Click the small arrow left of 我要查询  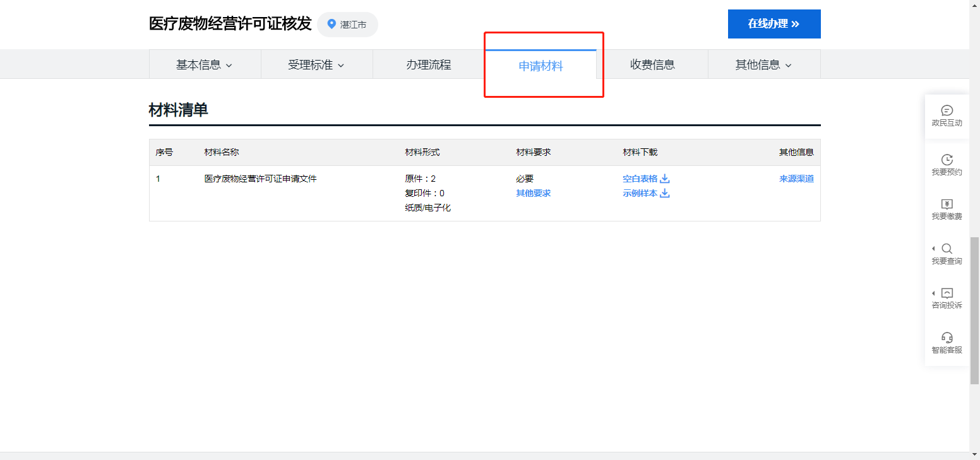(933, 249)
